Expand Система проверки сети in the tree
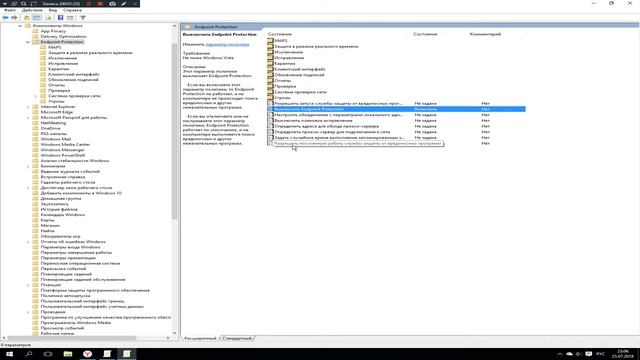This screenshot has width=640, height=360. tap(36, 96)
